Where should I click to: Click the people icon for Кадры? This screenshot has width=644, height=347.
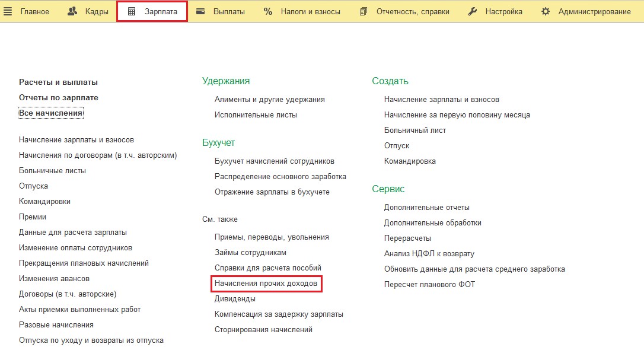click(73, 12)
